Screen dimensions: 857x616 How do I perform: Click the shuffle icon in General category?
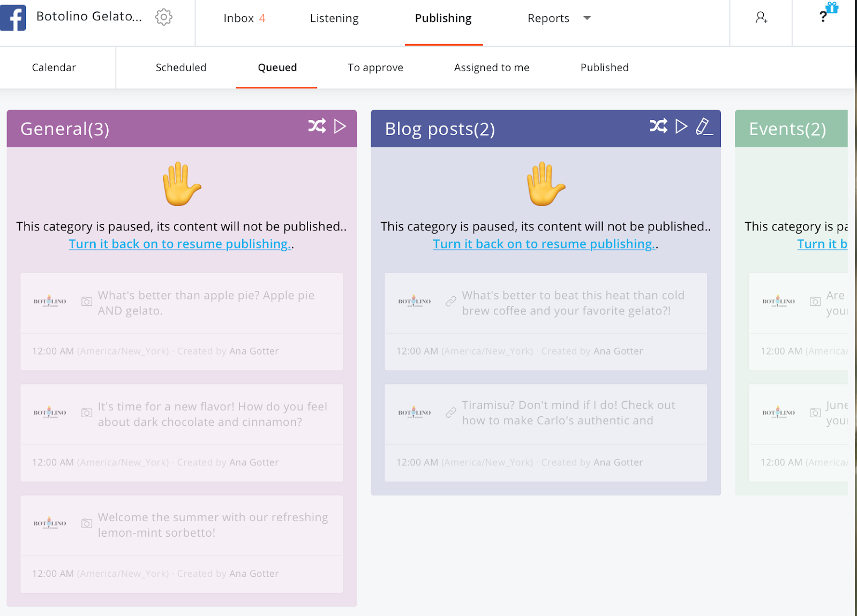317,126
